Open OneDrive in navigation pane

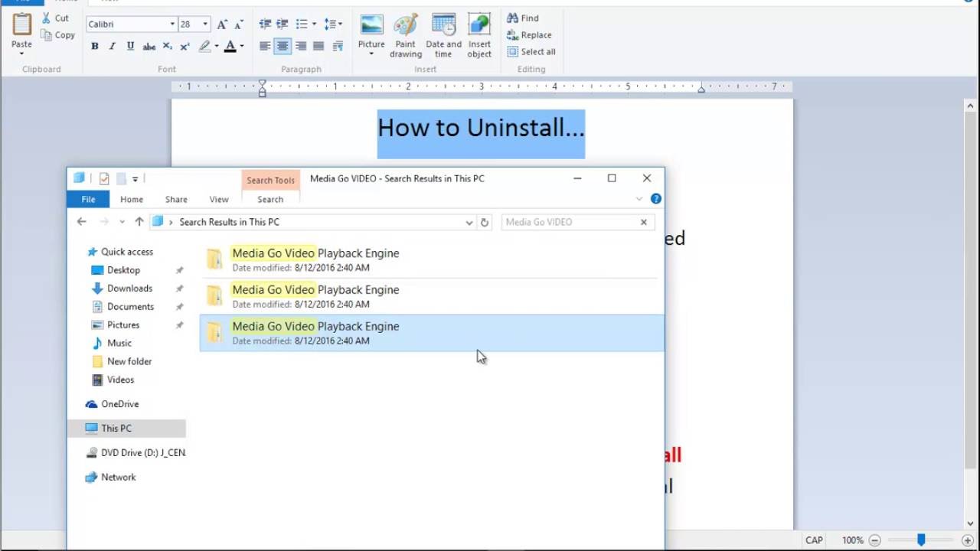coord(112,404)
